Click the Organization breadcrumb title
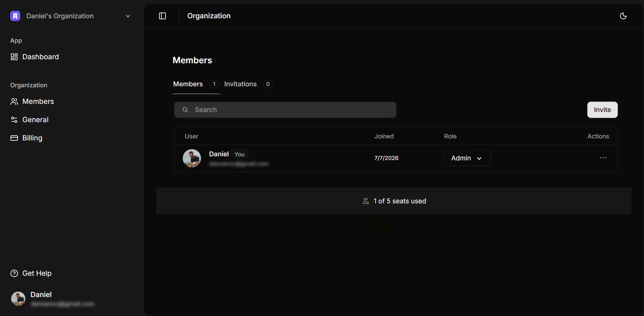Image resolution: width=644 pixels, height=316 pixels. [209, 16]
